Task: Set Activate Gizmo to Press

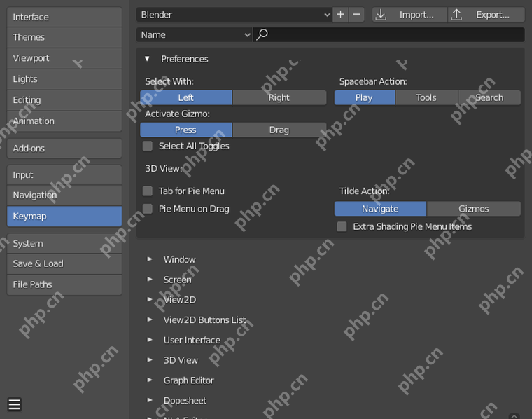Action: (186, 130)
